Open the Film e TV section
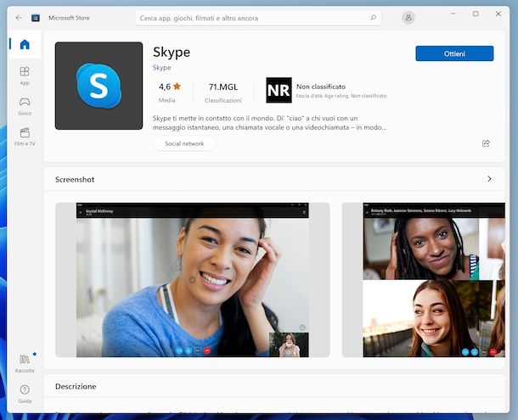518x420 pixels. (x=25, y=137)
